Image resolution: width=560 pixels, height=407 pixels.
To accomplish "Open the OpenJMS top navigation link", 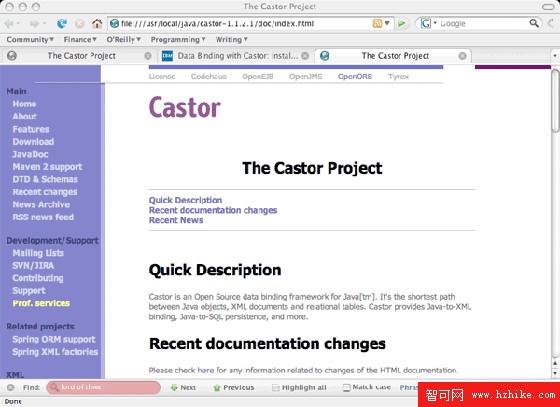I will click(305, 76).
